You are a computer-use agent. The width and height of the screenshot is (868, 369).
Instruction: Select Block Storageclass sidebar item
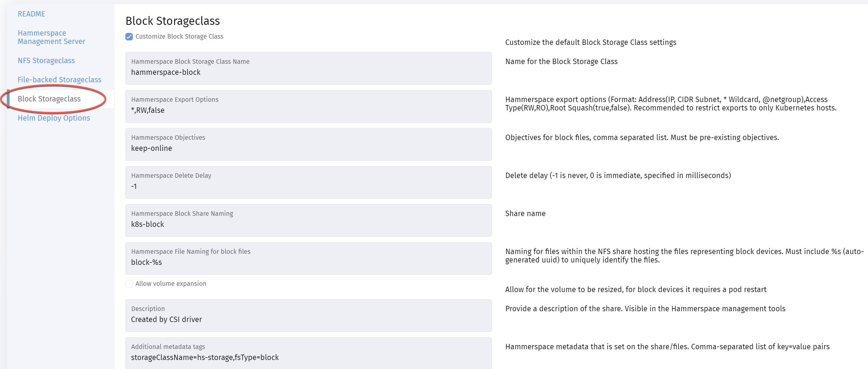pyautogui.click(x=49, y=99)
